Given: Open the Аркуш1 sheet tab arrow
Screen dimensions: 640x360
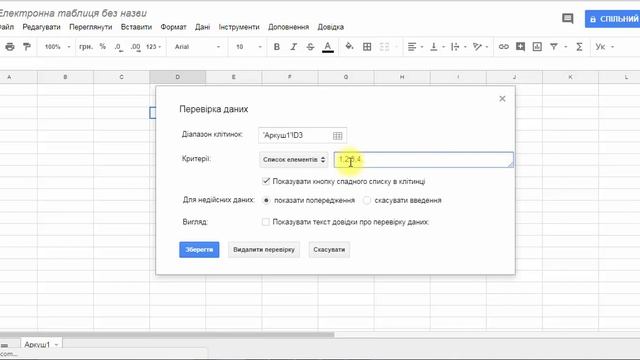Looking at the screenshot, I should click(56, 345).
